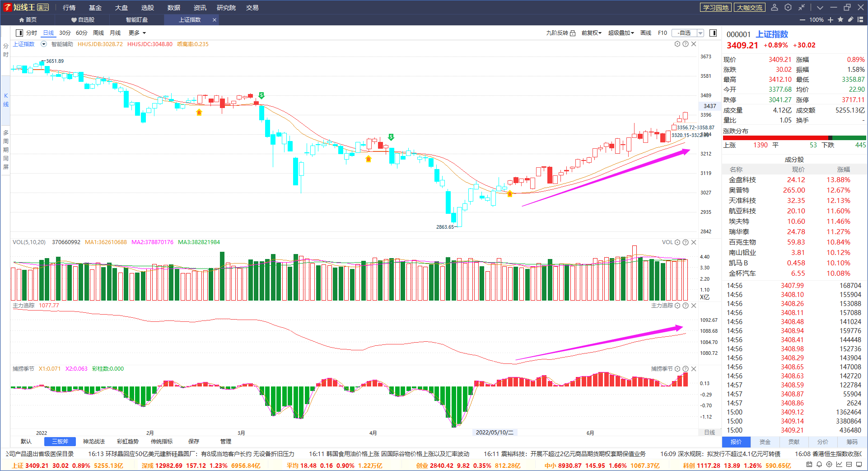Switch chart period to 30分
Image resolution: width=868 pixels, height=471 pixels.
click(65, 33)
